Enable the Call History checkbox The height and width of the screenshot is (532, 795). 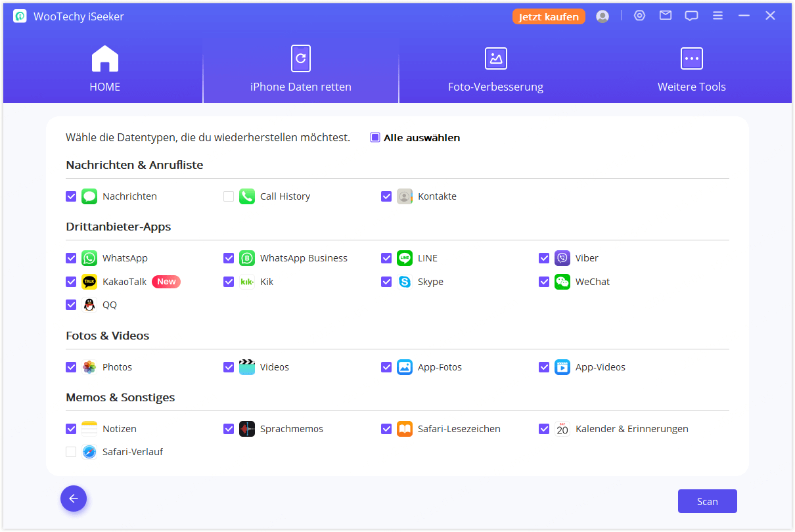tap(229, 196)
